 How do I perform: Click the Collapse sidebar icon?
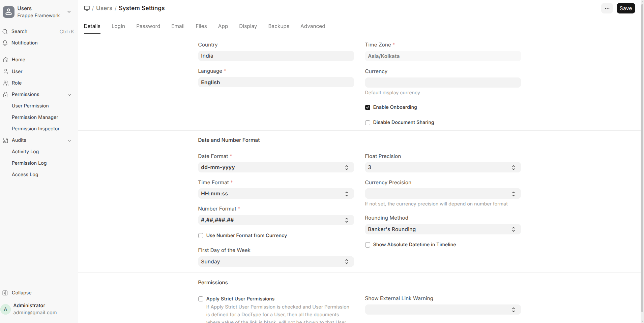[x=5, y=293]
